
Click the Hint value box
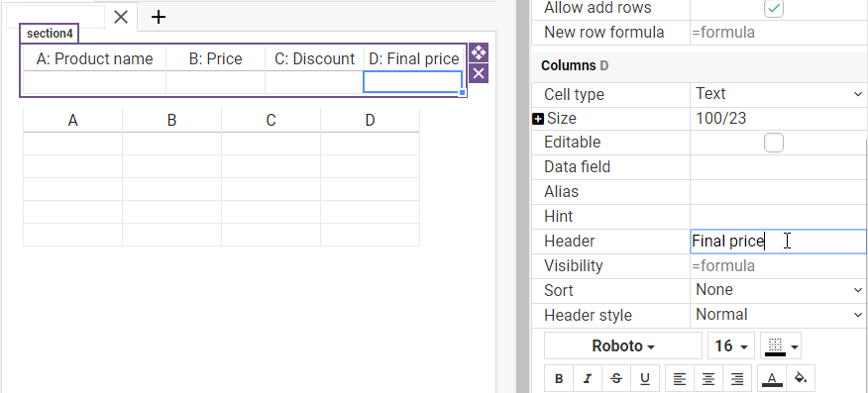tap(778, 216)
